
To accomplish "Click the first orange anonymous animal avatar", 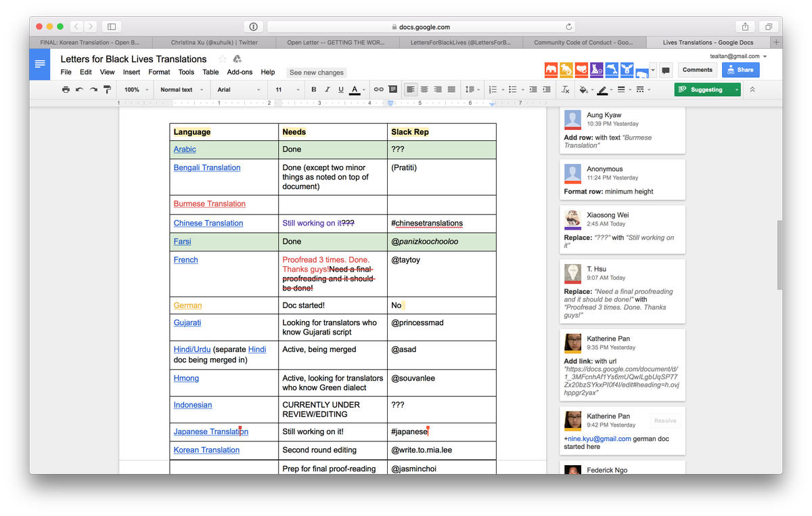I will pos(551,70).
